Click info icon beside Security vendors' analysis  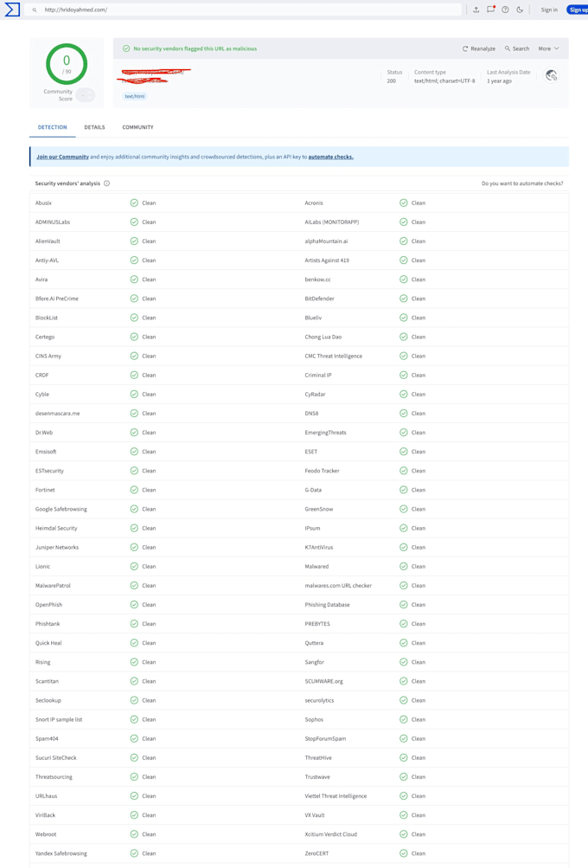coord(106,183)
